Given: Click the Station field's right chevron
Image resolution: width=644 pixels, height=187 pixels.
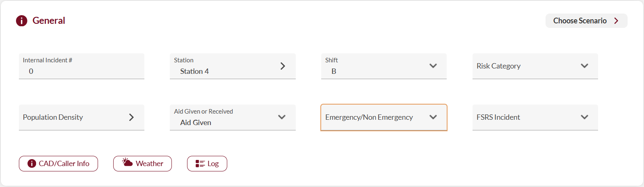Looking at the screenshot, I should click(x=283, y=66).
